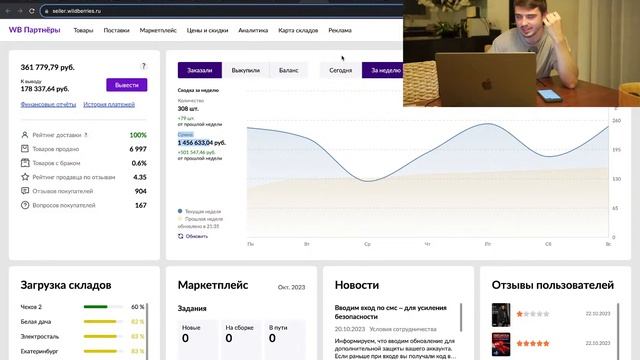
Task: Click the Товаров продано box icon
Action: (x=25, y=149)
